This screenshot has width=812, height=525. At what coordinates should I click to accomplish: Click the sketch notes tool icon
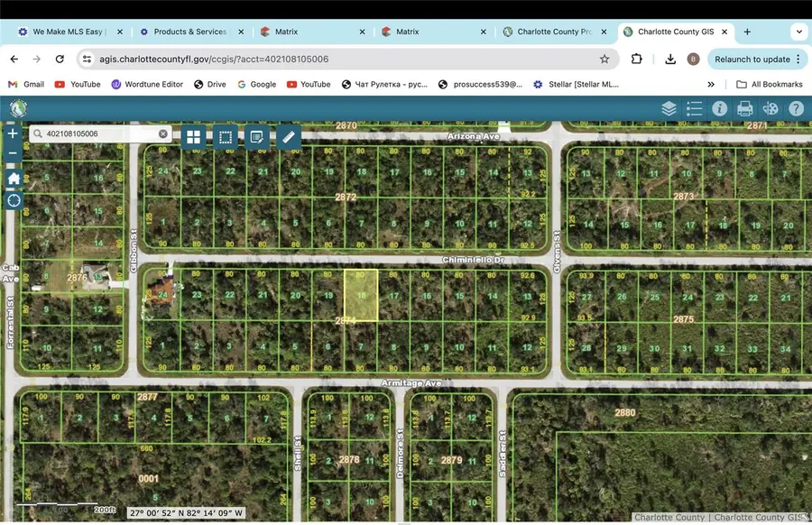[x=257, y=137]
